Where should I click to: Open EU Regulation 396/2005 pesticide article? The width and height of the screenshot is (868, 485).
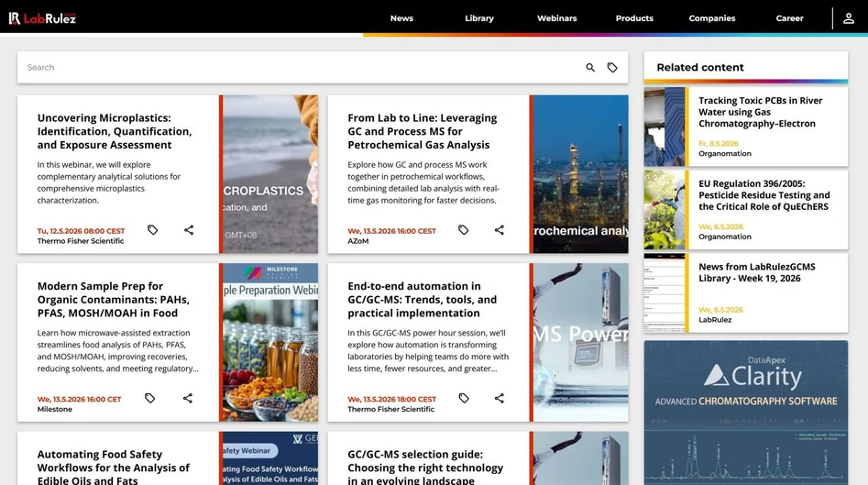click(764, 195)
